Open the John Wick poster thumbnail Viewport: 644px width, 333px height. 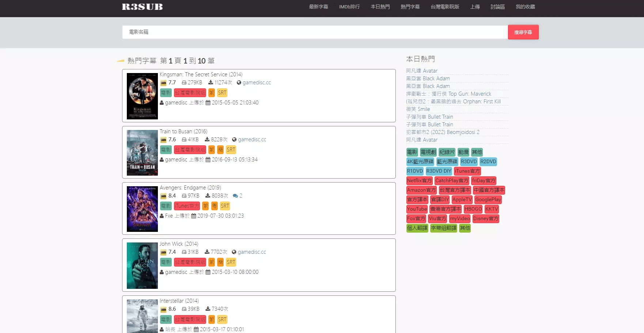click(142, 265)
